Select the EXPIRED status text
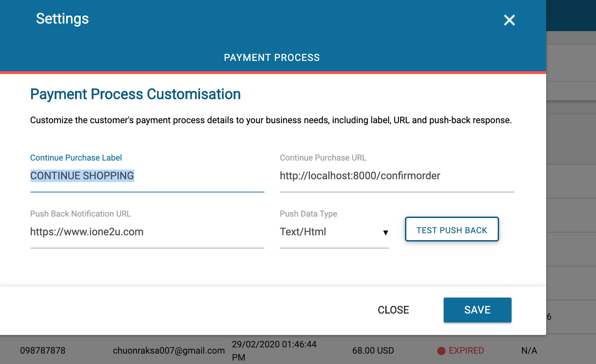596x364 pixels. point(466,351)
